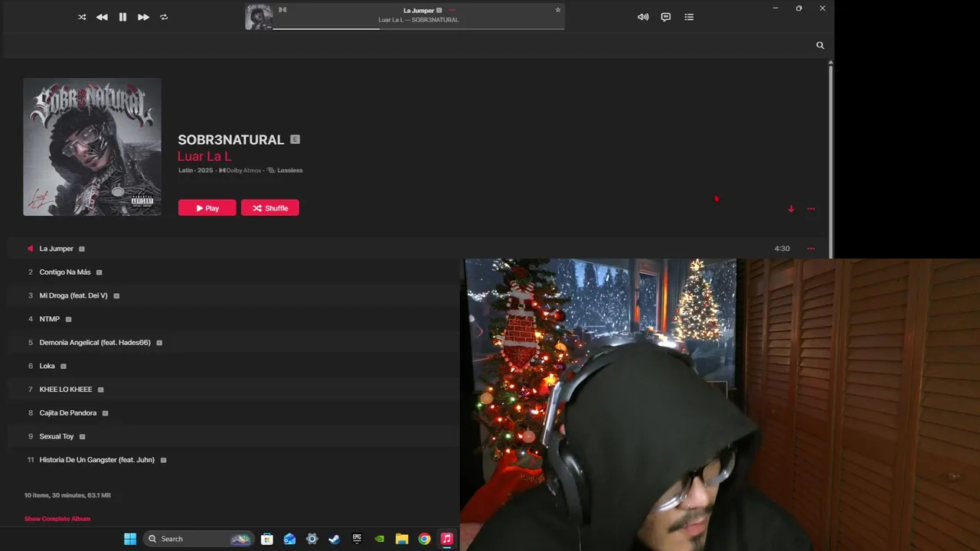980x551 pixels.
Task: Click the explicit badge beside Cajita De Pandora
Action: [105, 413]
